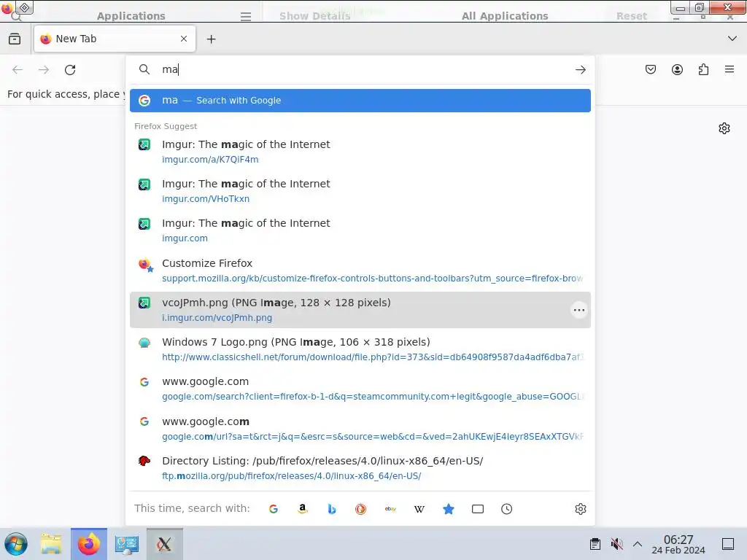Click Reset in background window
Viewport: 747px width, 560px height.
click(x=632, y=16)
